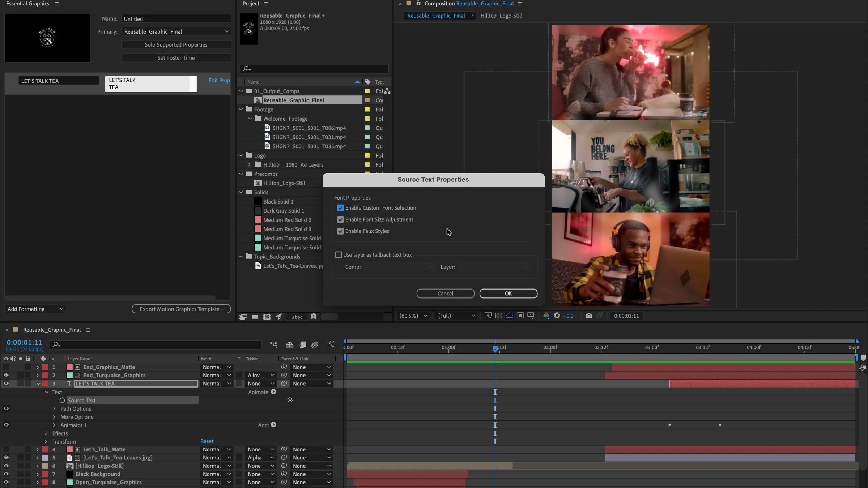The image size is (868, 488).
Task: Collapse the Footage folder in Project panel
Action: 241,110
